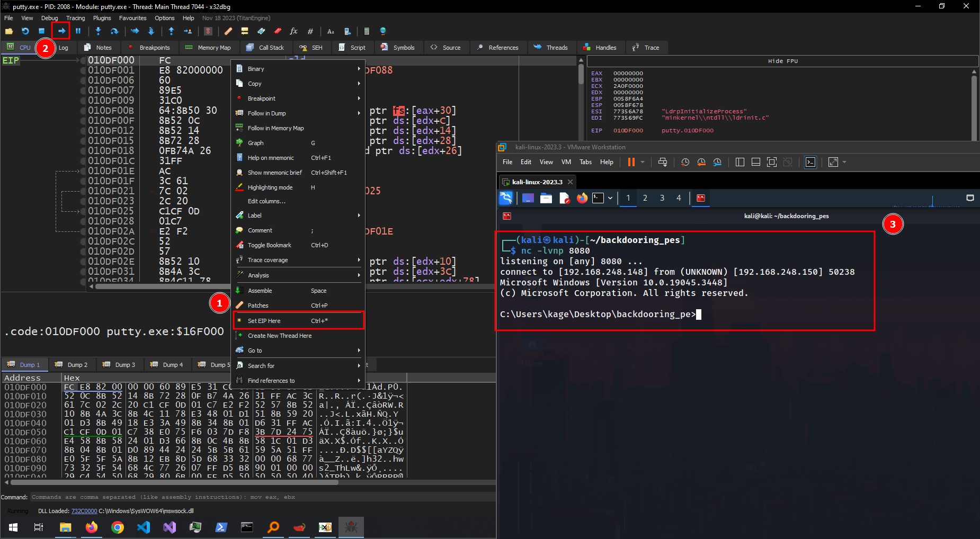The width and height of the screenshot is (980, 539).
Task: Expand the Follow in Dump submenu
Action: pos(299,113)
